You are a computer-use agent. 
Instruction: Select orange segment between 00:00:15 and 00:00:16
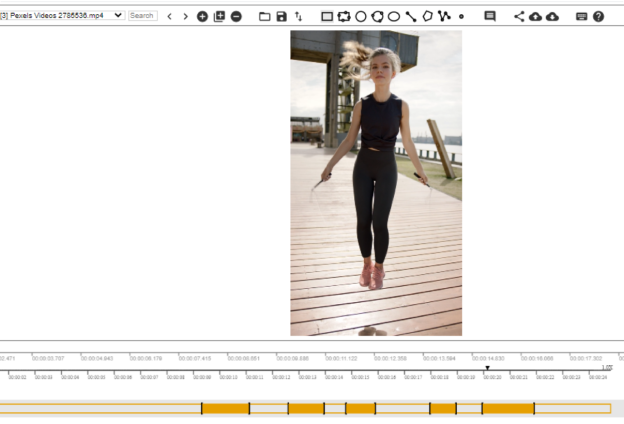361,408
